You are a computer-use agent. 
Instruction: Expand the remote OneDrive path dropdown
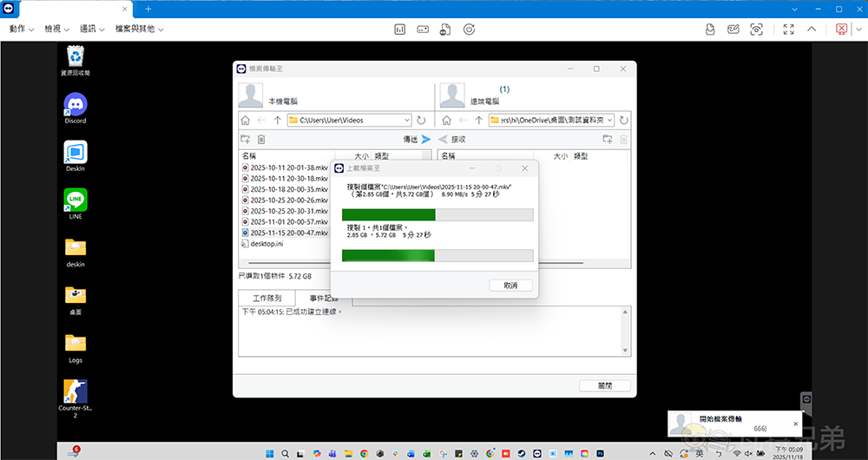pyautogui.click(x=609, y=121)
